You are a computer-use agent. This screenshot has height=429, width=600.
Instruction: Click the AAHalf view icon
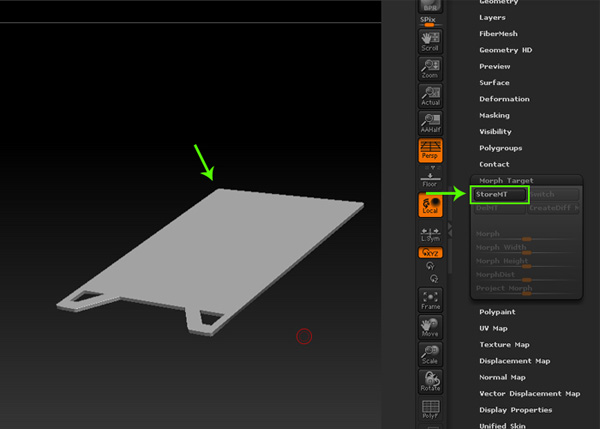tap(430, 124)
